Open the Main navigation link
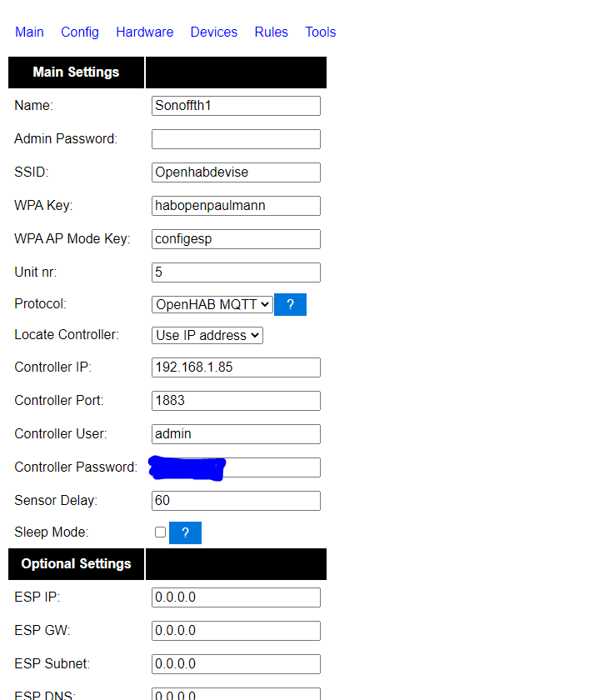This screenshot has width=604, height=700. [29, 32]
